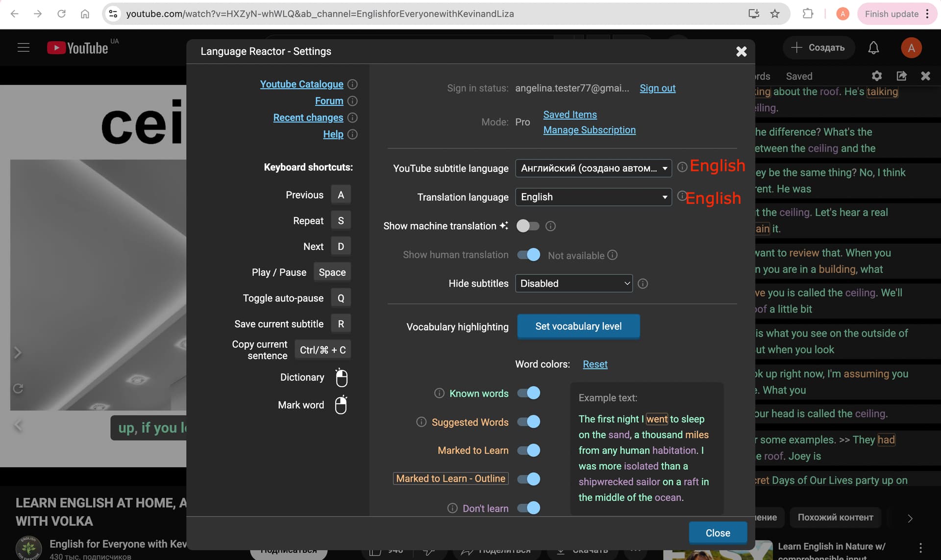Click the info icon next to Forum

point(352,101)
